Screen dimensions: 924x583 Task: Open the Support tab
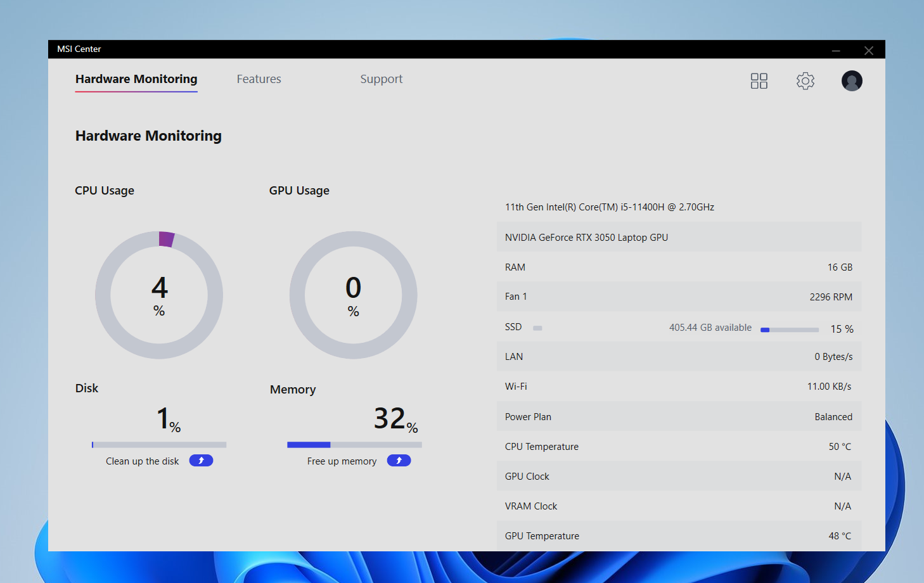[381, 79]
